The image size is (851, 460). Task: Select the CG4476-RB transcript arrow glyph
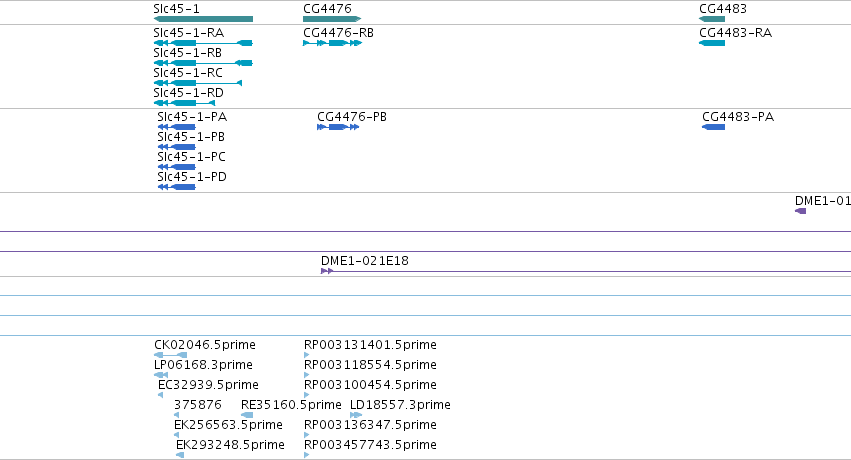click(332, 43)
